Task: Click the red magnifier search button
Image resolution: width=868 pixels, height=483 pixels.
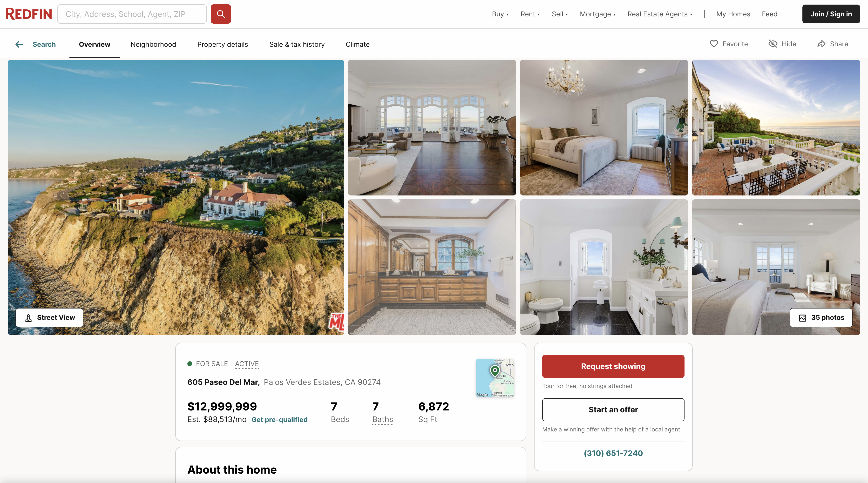Action: 221,14
